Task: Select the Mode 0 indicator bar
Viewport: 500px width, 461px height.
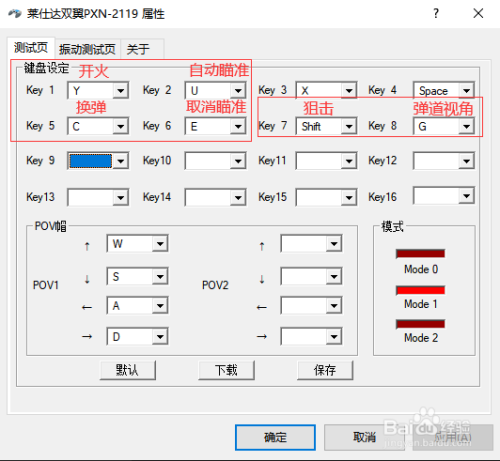Action: tap(421, 254)
